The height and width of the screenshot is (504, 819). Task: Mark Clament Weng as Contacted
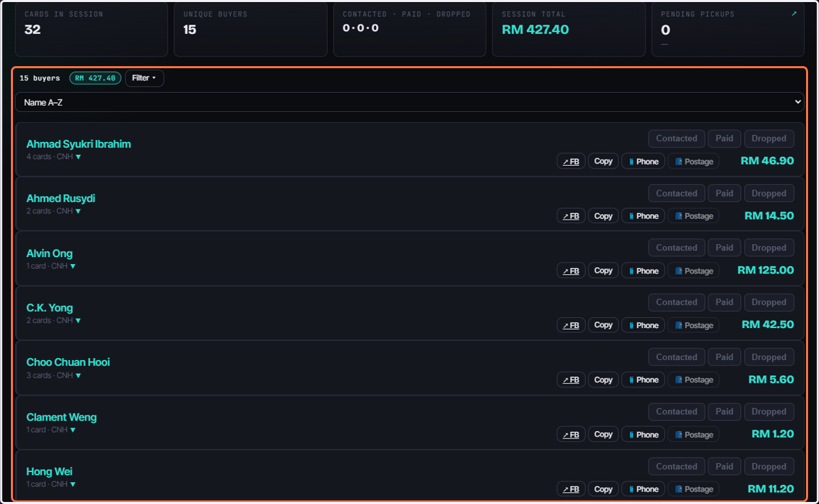[676, 412]
